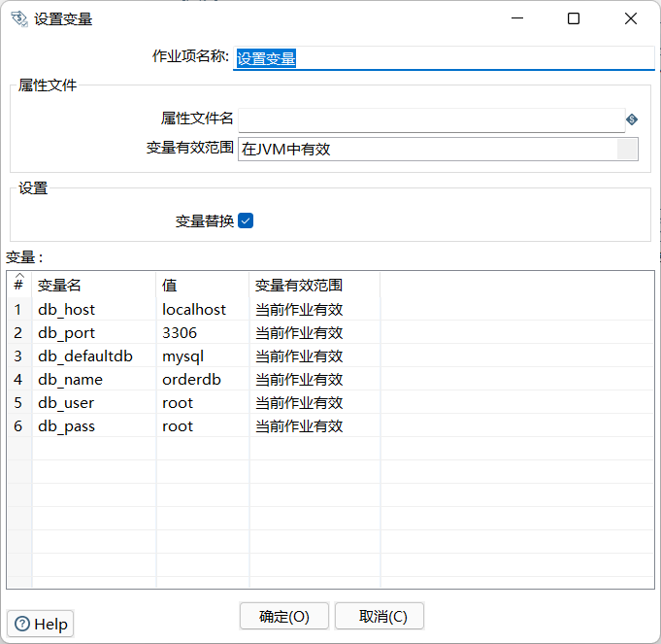Select the db_host variable name cell

pos(93,309)
